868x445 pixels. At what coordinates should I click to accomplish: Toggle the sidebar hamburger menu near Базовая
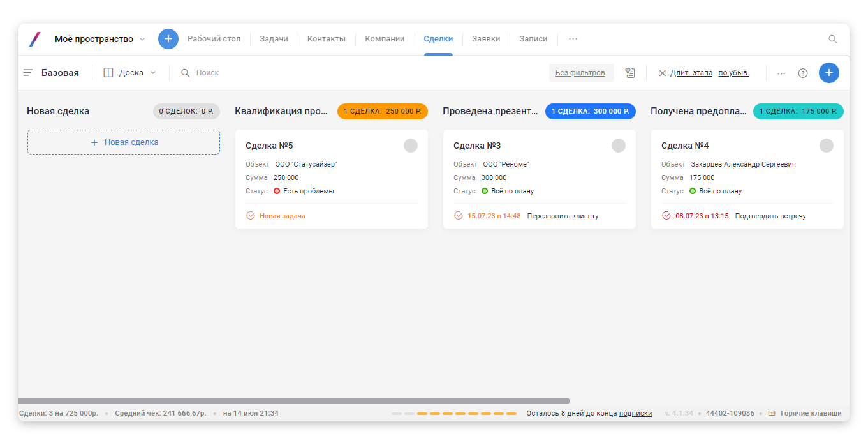click(x=28, y=73)
